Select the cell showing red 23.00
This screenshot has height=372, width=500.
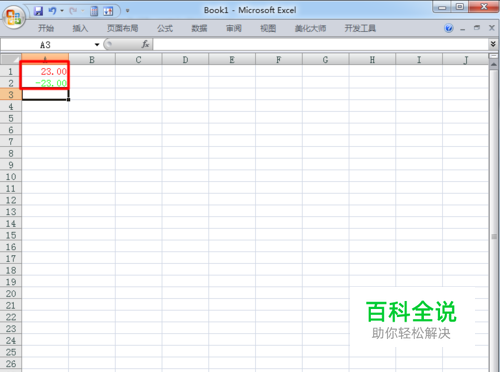point(45,71)
